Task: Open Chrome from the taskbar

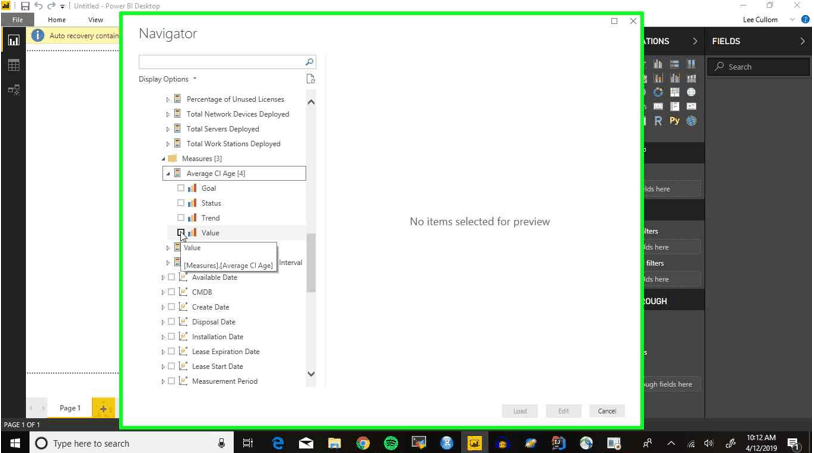Action: (x=362, y=443)
